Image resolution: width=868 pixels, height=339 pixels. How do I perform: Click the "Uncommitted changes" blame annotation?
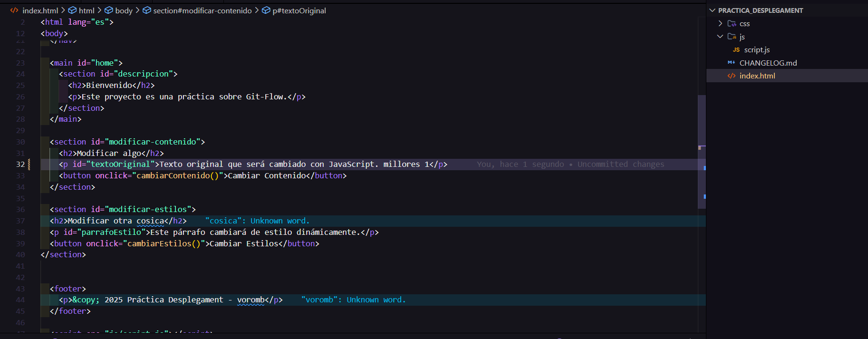(620, 165)
